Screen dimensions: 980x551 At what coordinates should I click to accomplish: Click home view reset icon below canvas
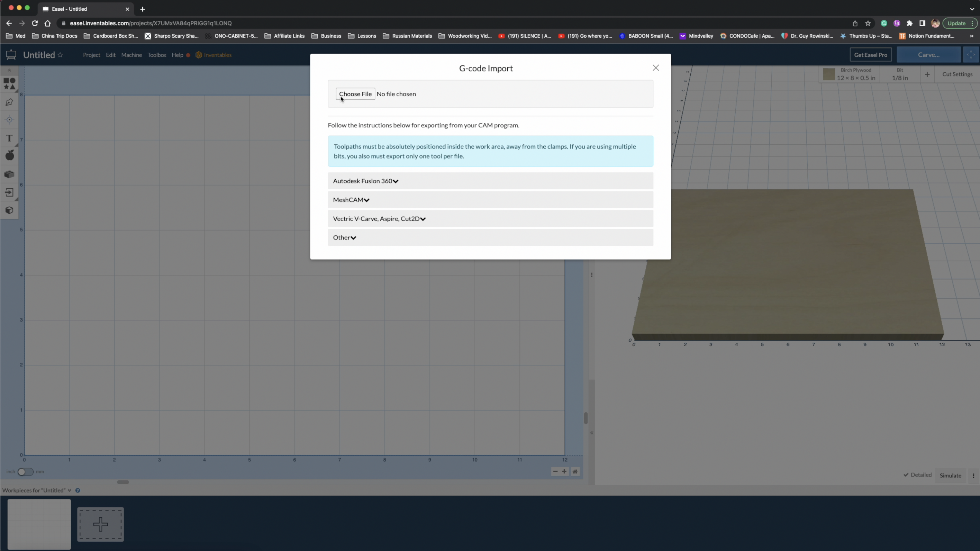tap(575, 471)
